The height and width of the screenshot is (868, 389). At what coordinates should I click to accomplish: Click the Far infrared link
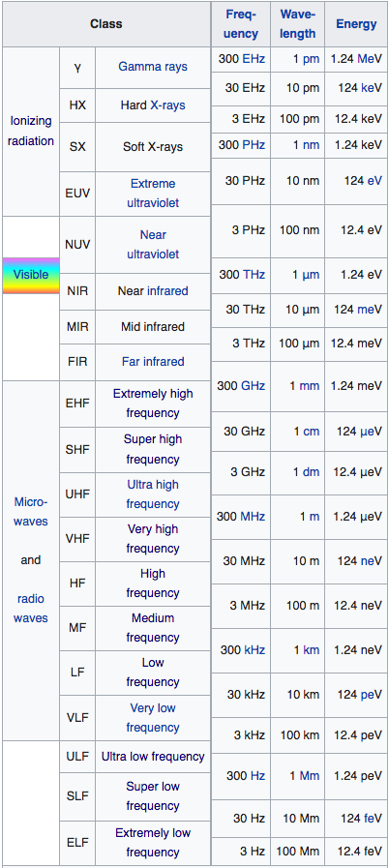pos(153,362)
